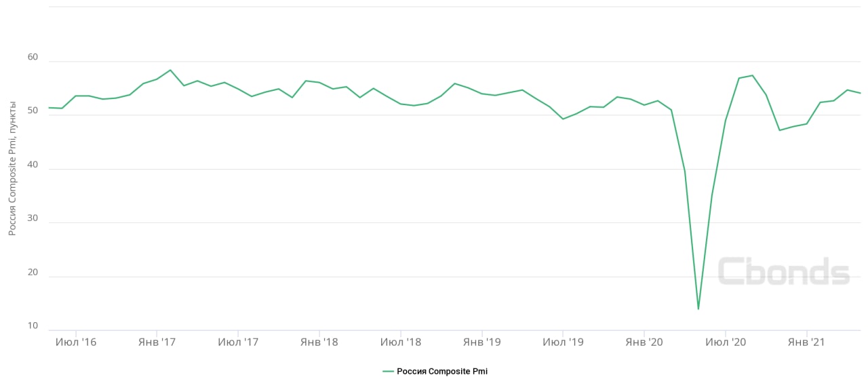
Task: Select the Июл '16 x-axis label
Action: coord(75,342)
